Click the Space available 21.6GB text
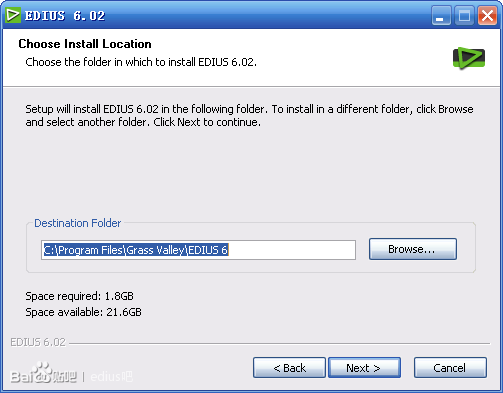The height and width of the screenshot is (393, 503). click(x=83, y=312)
